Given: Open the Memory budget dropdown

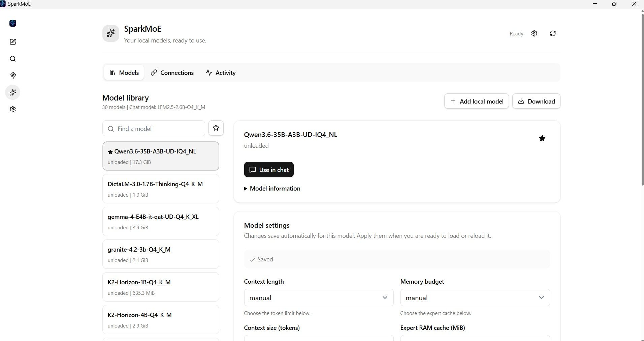Looking at the screenshot, I should click(x=475, y=297).
